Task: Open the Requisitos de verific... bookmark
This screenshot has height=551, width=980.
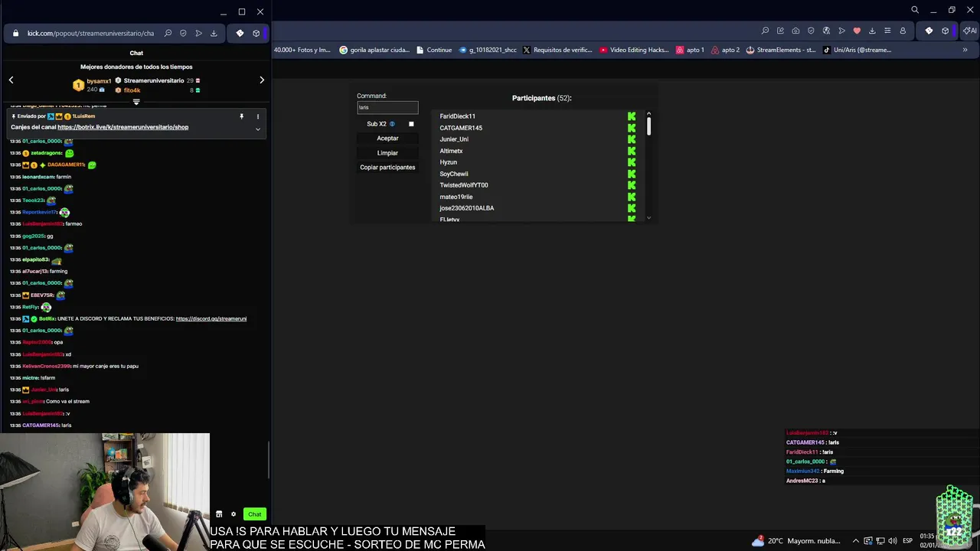Action: point(557,50)
